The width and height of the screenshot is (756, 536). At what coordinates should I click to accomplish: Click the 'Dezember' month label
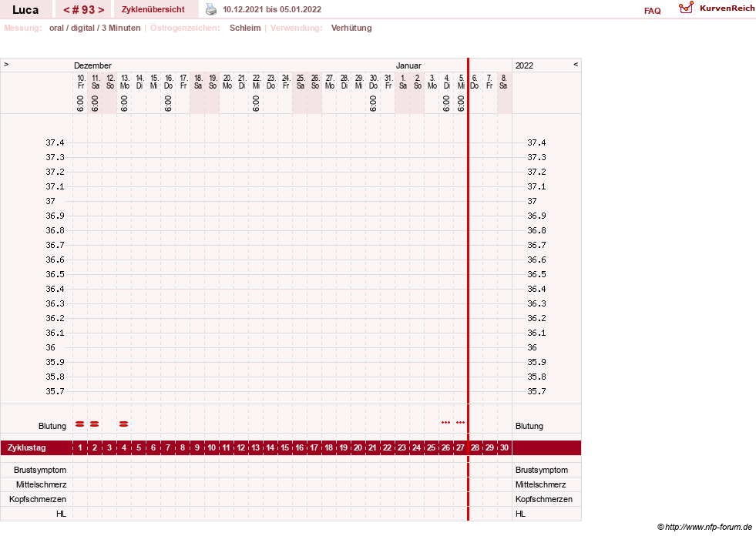pos(92,65)
